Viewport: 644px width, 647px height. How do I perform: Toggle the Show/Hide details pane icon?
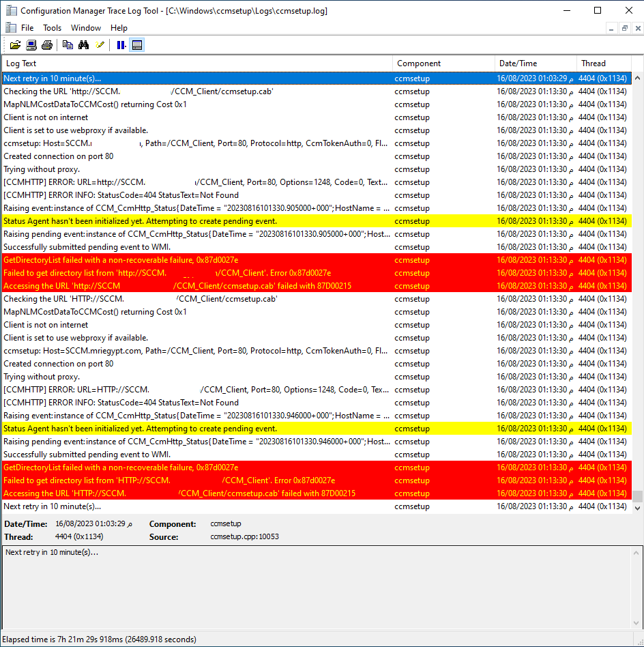click(x=137, y=45)
